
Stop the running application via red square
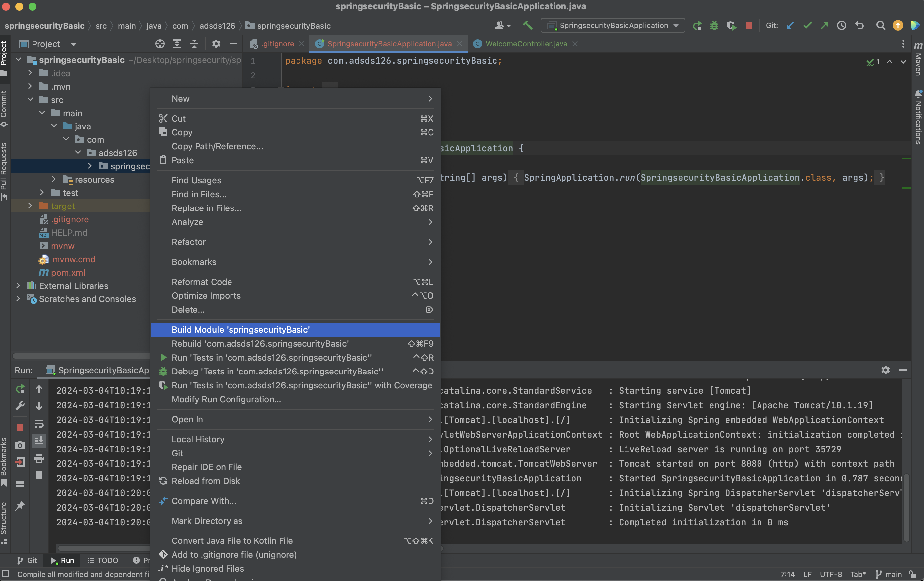[x=748, y=25]
